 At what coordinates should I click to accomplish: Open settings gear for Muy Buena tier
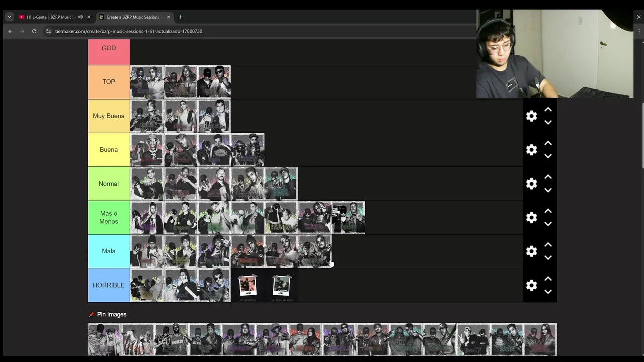pos(531,116)
